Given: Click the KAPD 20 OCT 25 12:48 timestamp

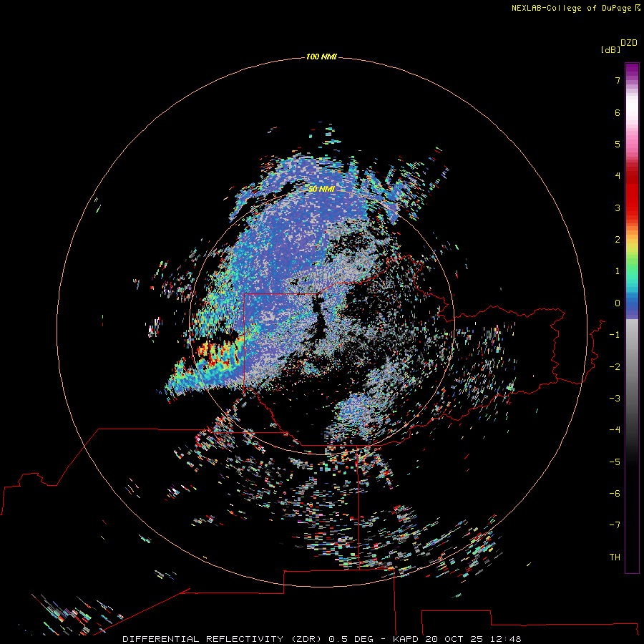Looking at the screenshot, I should (457, 639).
